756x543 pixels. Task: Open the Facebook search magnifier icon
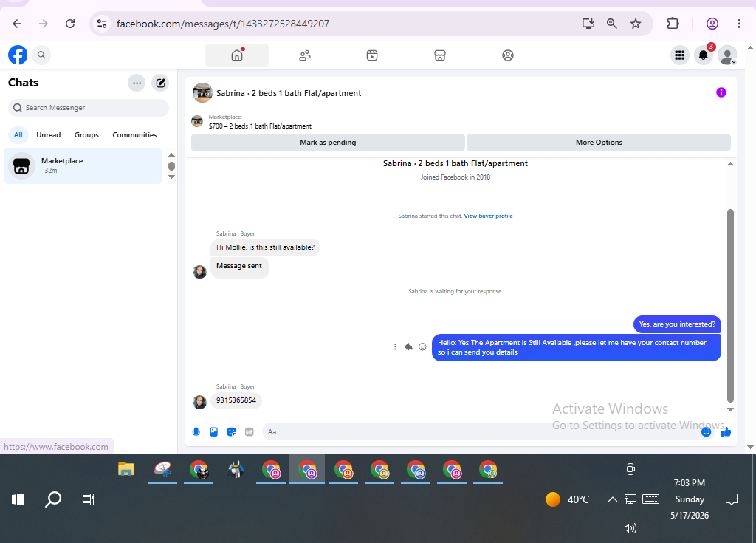coord(41,55)
